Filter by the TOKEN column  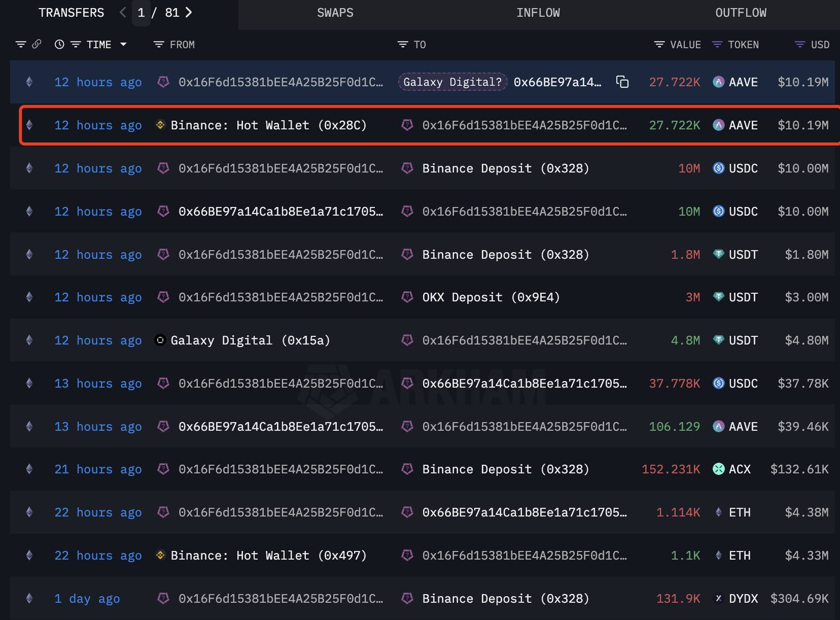click(x=717, y=45)
